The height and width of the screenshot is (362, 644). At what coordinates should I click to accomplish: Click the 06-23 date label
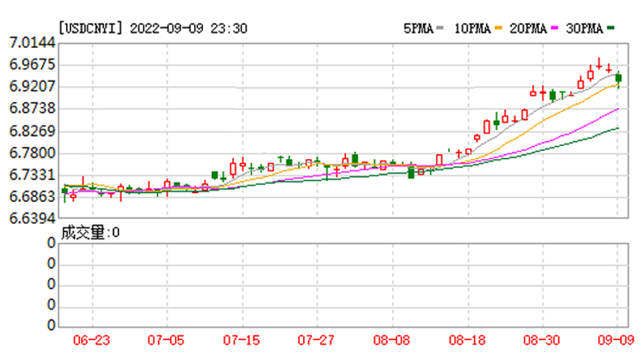click(92, 340)
